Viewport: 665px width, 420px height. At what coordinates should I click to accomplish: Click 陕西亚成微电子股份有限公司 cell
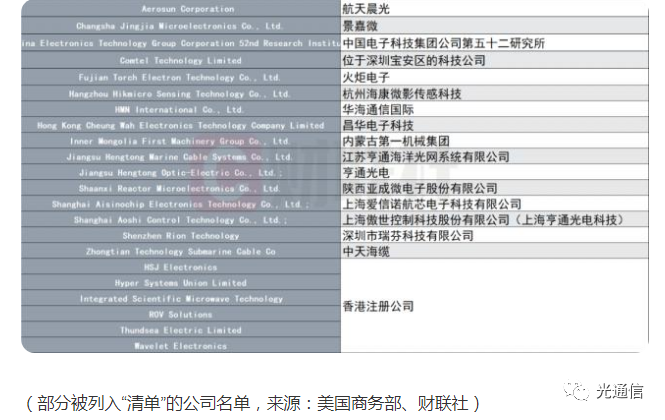click(495, 188)
